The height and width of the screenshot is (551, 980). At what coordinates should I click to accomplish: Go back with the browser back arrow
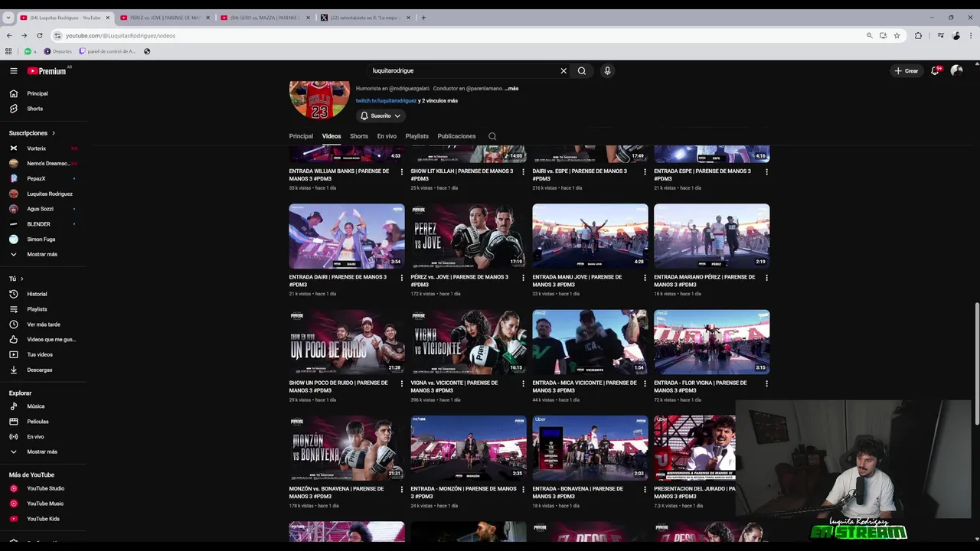click(9, 35)
